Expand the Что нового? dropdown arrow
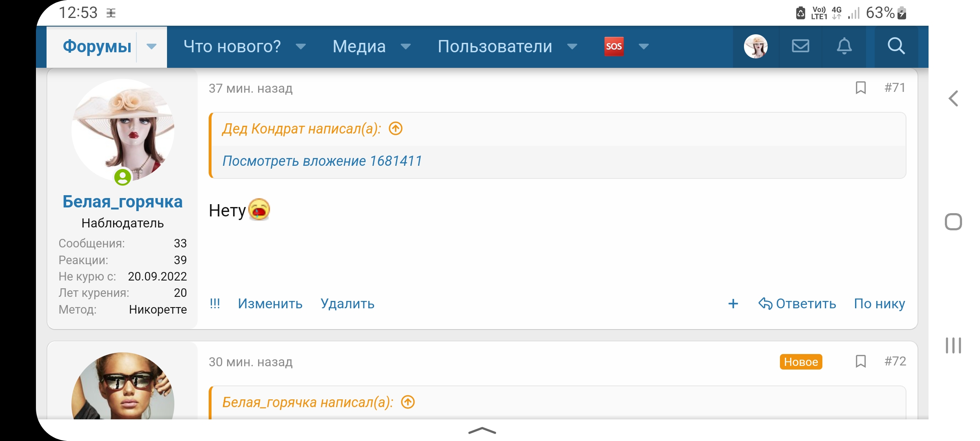Image resolution: width=980 pixels, height=441 pixels. (x=301, y=47)
